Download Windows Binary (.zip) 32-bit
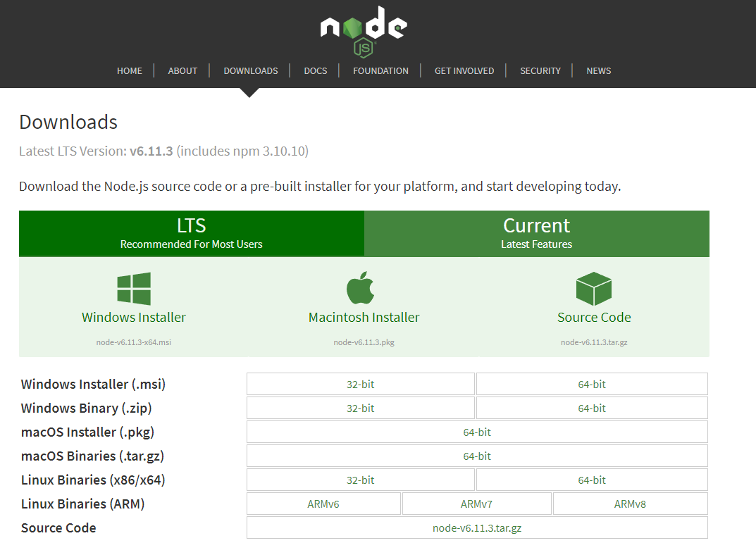The height and width of the screenshot is (543, 756). [x=361, y=408]
